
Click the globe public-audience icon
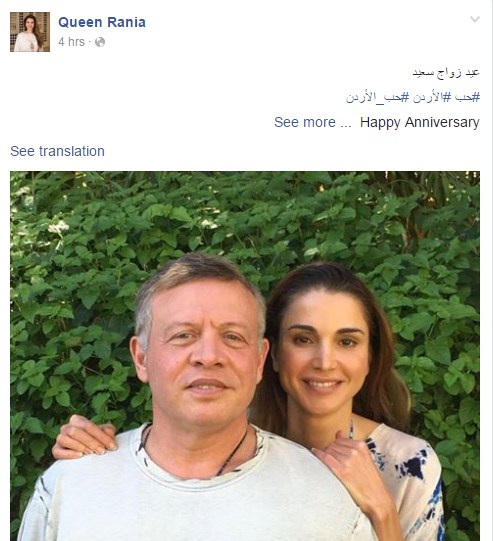click(x=100, y=42)
